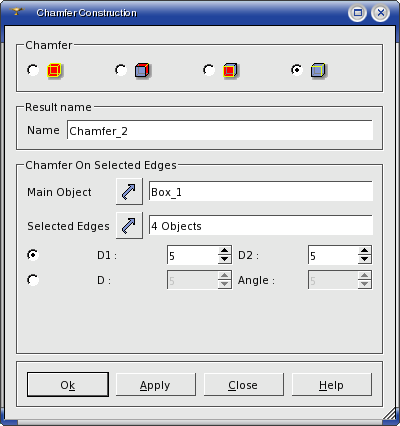The width and height of the screenshot is (400, 426).
Task: Click the Apply button
Action: [x=156, y=385]
